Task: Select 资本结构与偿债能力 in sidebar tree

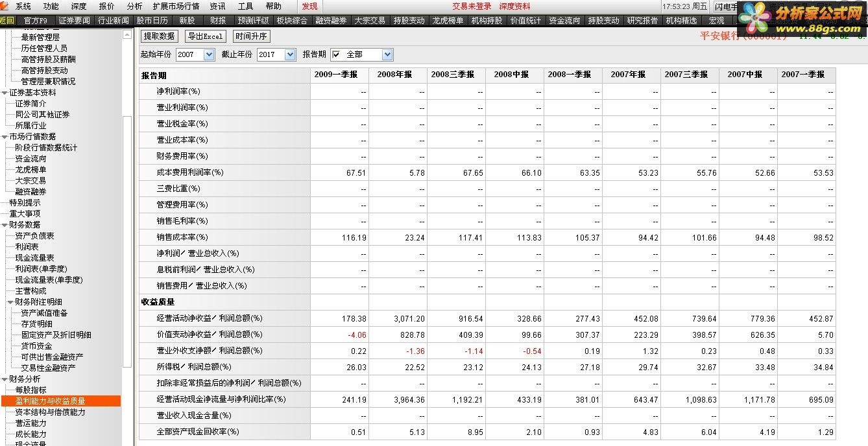Action: coord(50,412)
